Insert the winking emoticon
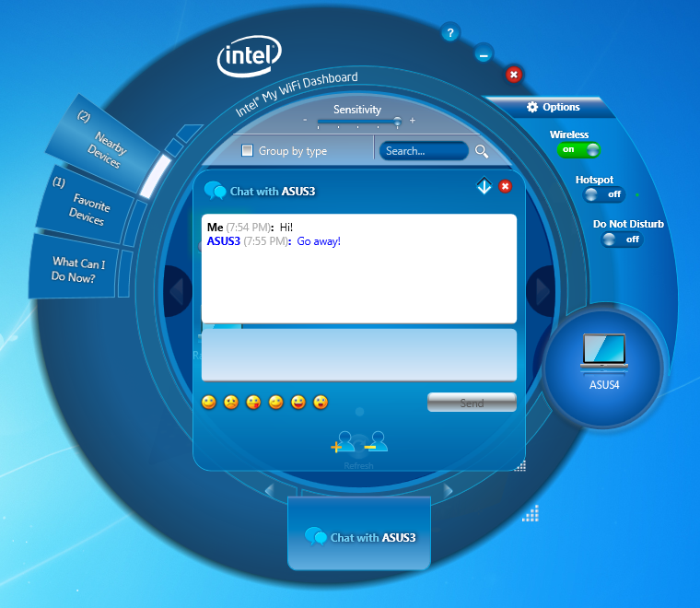 click(x=276, y=403)
